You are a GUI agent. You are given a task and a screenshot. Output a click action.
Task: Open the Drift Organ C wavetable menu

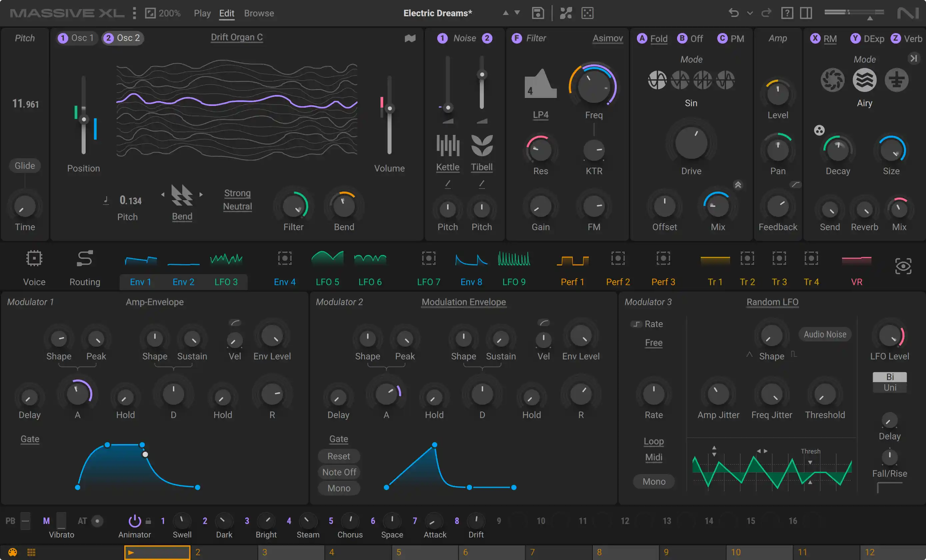237,37
